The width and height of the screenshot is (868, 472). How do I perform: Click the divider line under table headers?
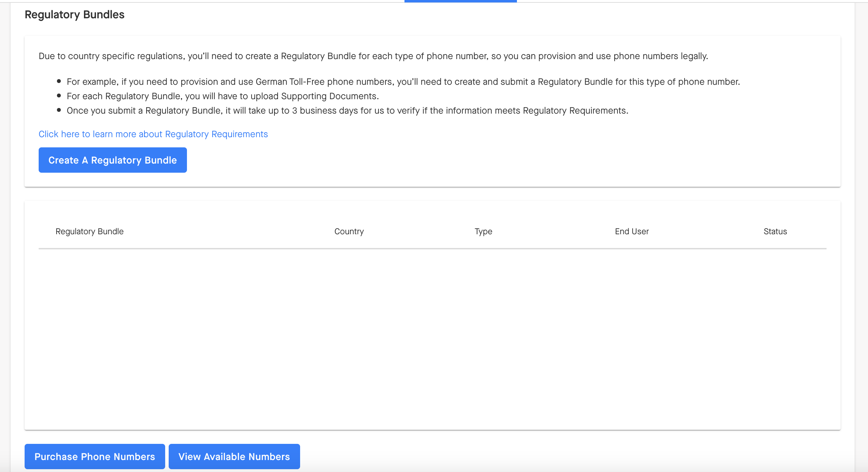pos(432,249)
